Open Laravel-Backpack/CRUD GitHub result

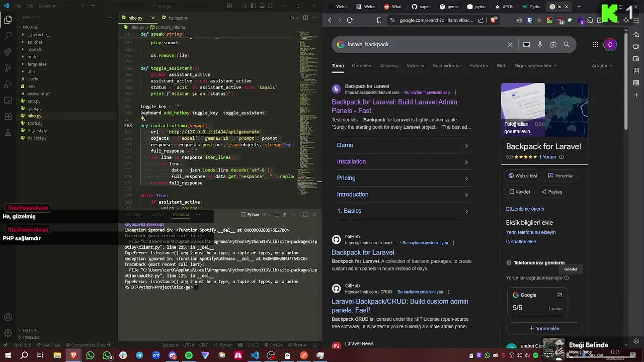[400, 306]
